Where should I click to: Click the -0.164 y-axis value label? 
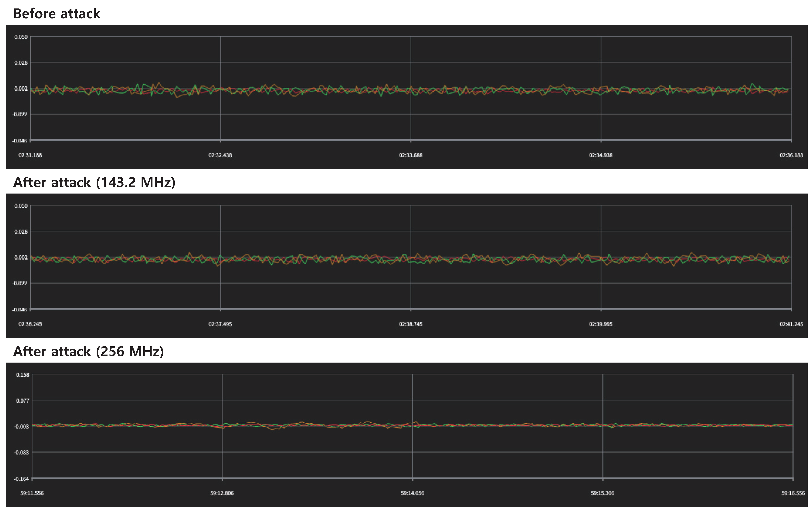(21, 479)
